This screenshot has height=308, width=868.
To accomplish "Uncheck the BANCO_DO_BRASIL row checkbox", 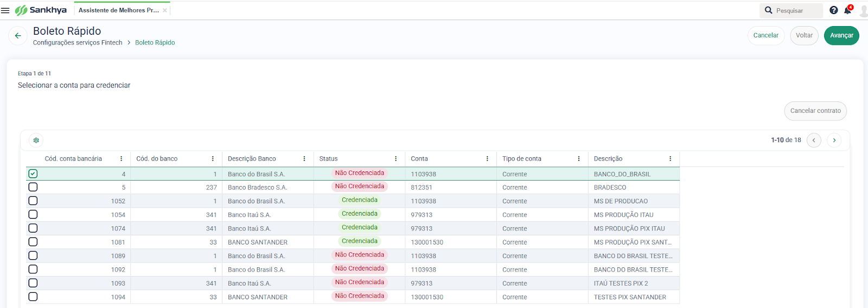I will (33, 174).
